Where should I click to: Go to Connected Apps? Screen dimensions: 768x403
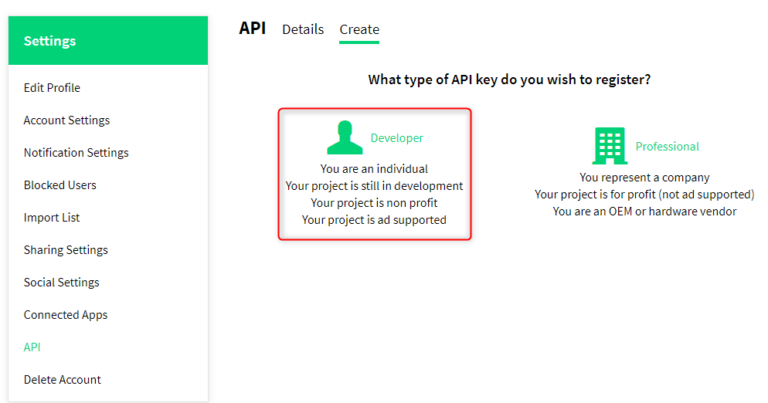tap(65, 315)
